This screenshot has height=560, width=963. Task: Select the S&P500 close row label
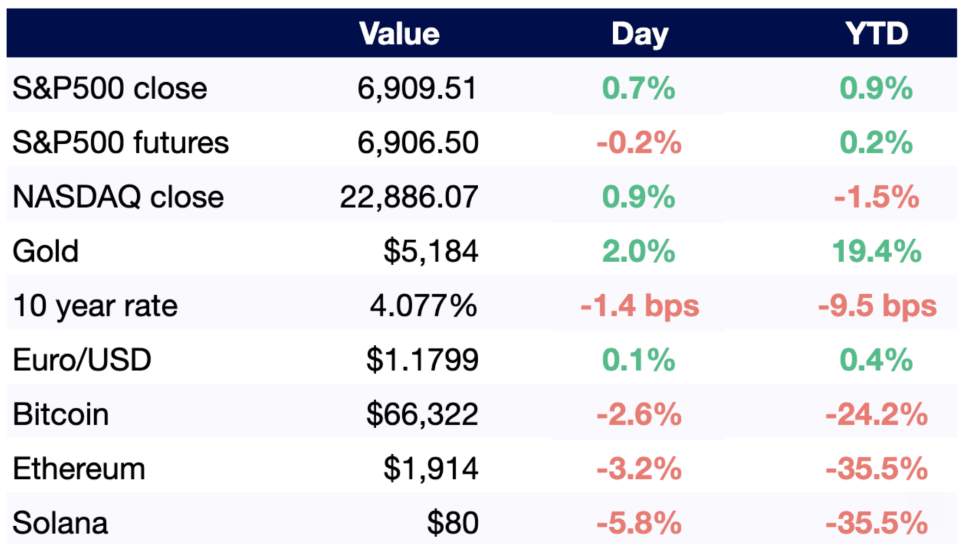pyautogui.click(x=109, y=88)
